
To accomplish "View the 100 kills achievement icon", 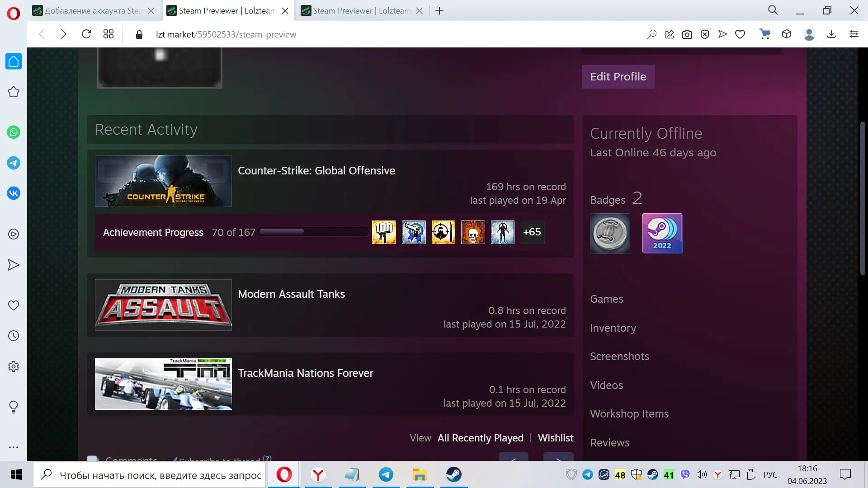I will tap(384, 232).
